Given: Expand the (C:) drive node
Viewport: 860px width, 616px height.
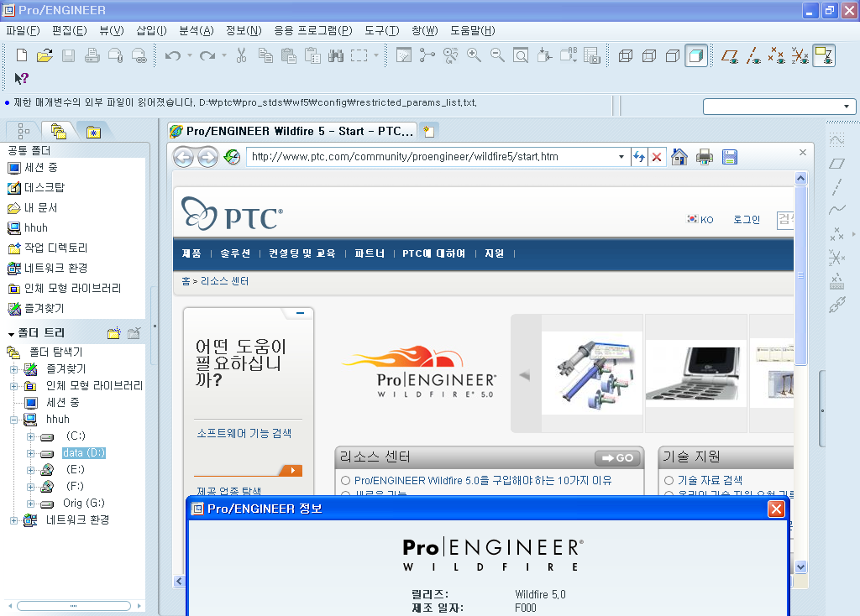Looking at the screenshot, I should pos(31,436).
